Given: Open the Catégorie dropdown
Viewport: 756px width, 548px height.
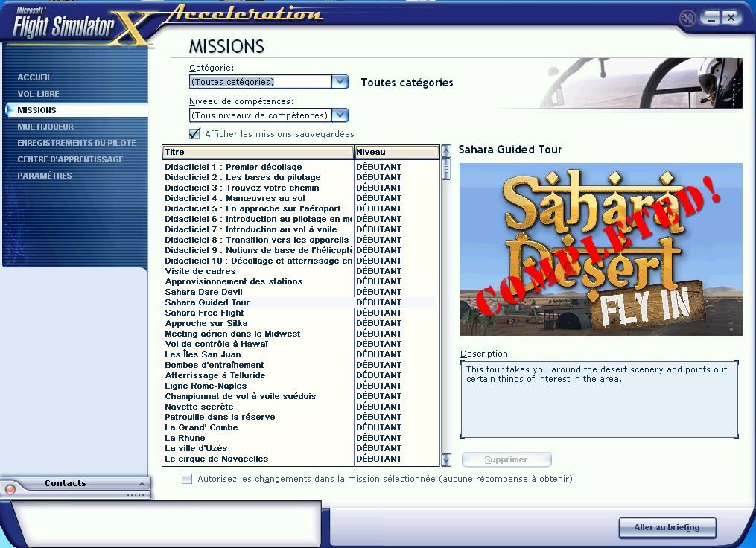Looking at the screenshot, I should (340, 81).
